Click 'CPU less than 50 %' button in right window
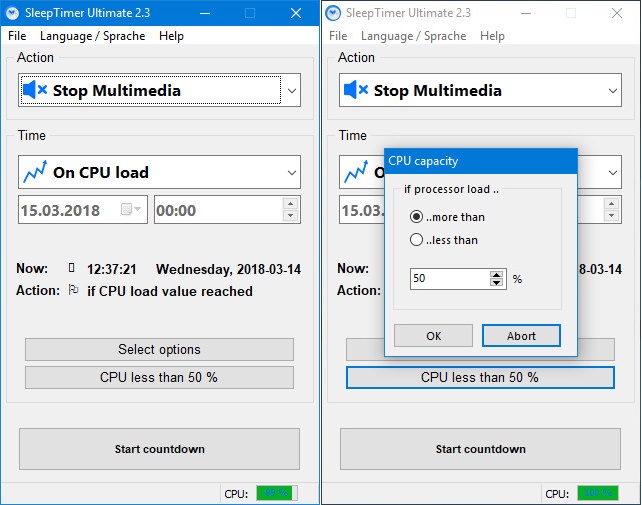The image size is (642, 505). [480, 377]
